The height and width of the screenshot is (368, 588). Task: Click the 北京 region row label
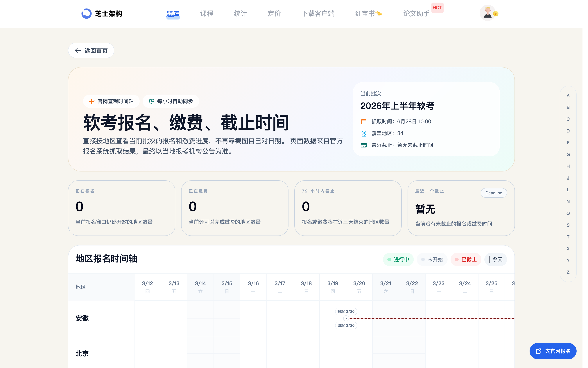click(82, 354)
